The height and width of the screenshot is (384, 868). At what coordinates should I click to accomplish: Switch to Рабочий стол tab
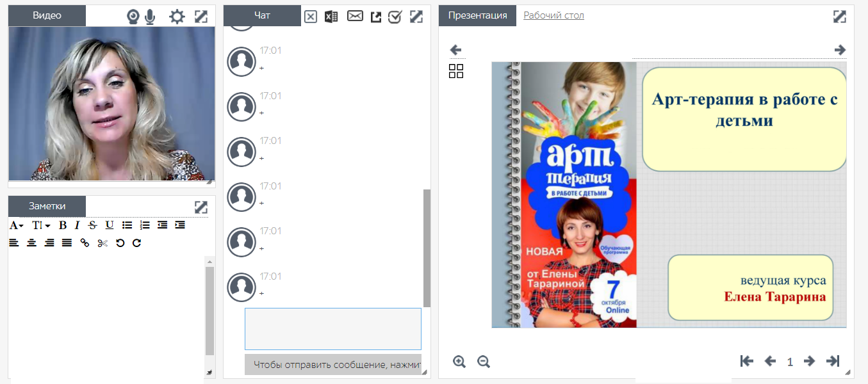(553, 15)
